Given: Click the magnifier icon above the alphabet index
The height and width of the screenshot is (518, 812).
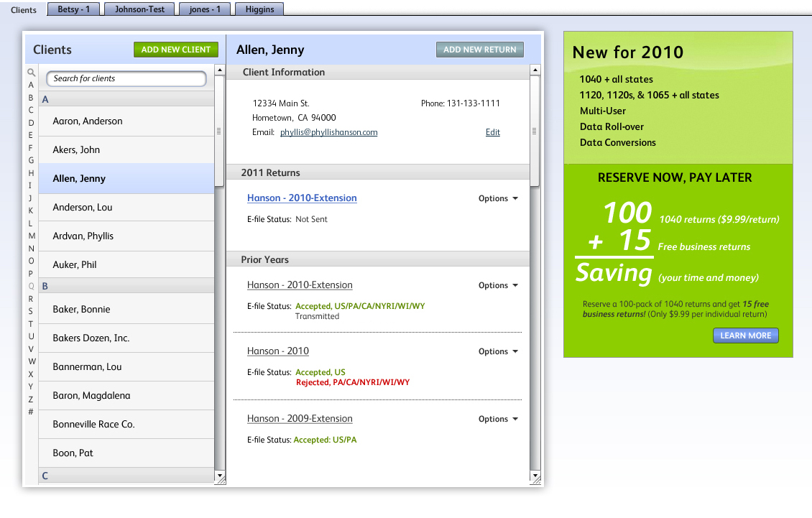Looking at the screenshot, I should pos(31,73).
